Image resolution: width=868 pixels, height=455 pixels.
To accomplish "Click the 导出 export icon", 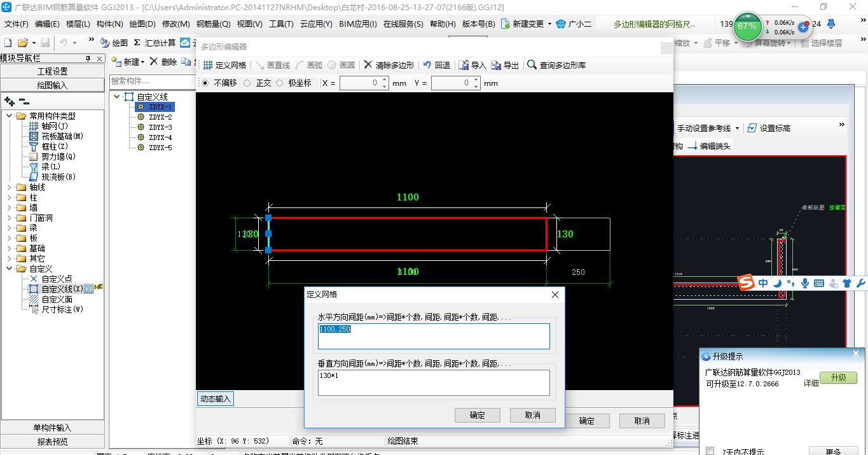I will (496, 65).
